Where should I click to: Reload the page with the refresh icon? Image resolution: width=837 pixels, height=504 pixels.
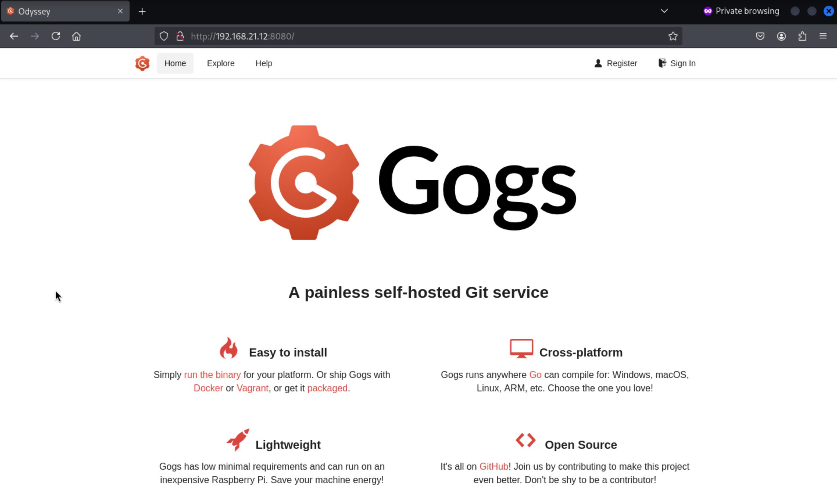(x=56, y=36)
